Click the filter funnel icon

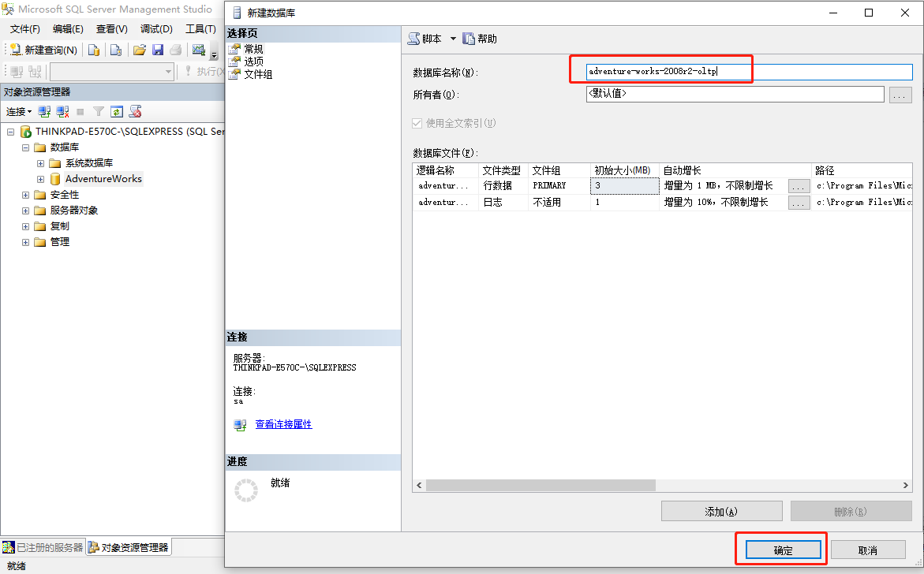coord(99,112)
